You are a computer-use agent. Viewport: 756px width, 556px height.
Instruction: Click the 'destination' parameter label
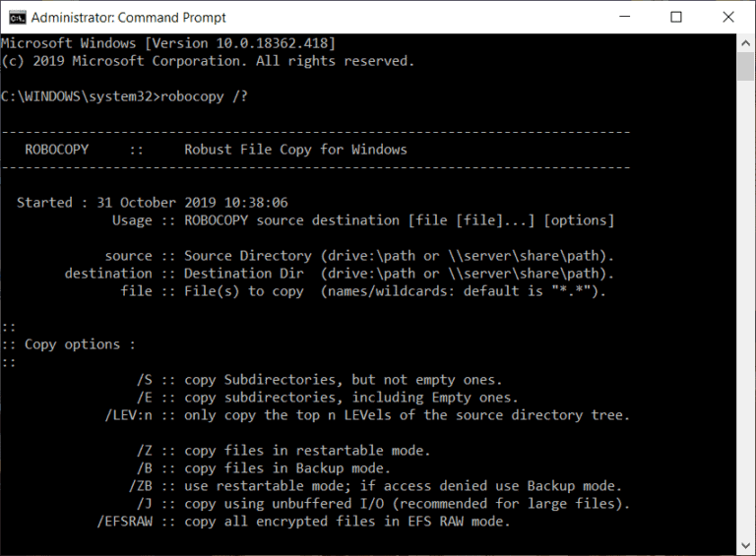click(x=108, y=274)
